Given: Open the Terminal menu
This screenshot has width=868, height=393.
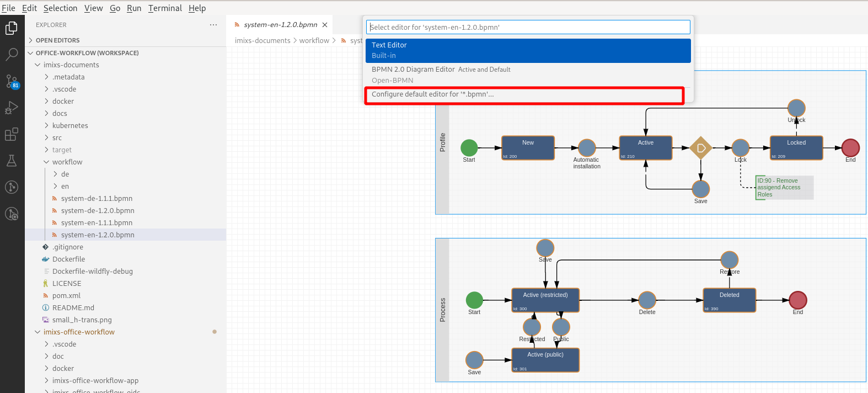Looking at the screenshot, I should [165, 8].
